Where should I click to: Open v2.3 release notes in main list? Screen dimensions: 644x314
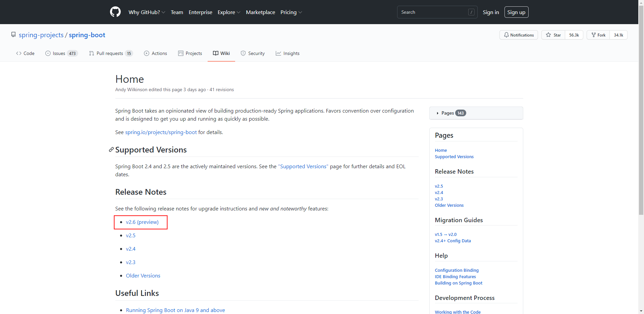pyautogui.click(x=131, y=262)
